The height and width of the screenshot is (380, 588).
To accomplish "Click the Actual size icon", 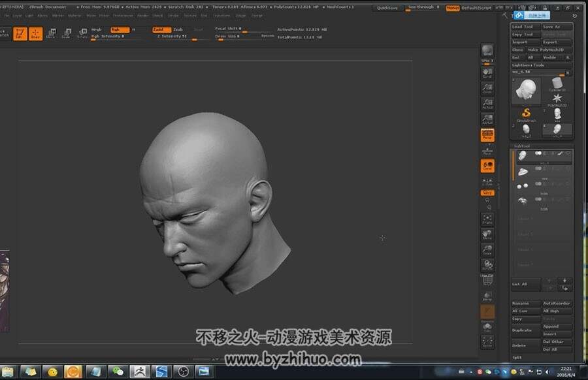I will click(x=487, y=104).
